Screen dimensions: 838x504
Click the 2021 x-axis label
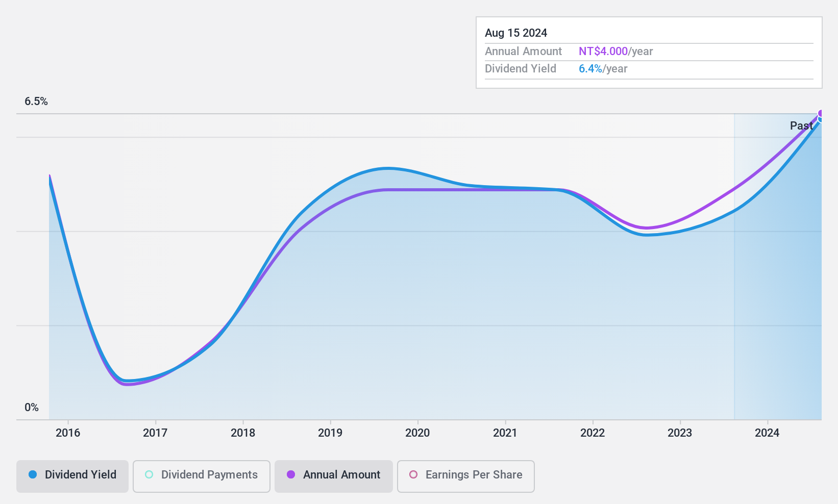505,433
